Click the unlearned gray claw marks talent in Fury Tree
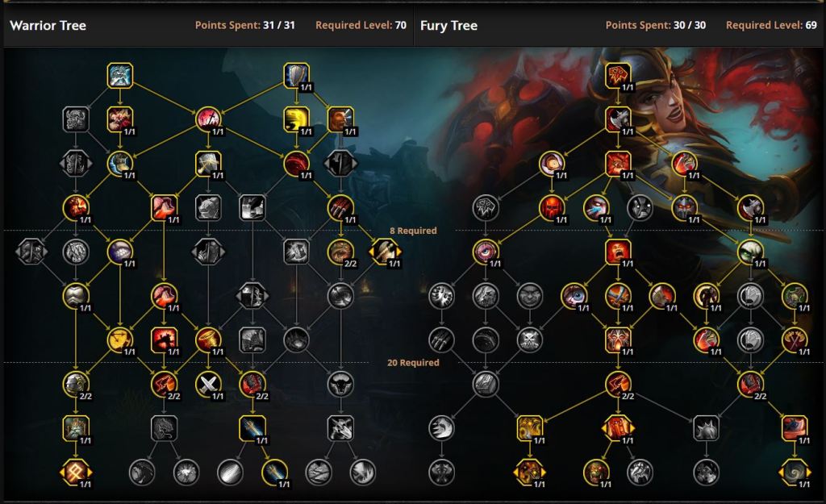Image resolution: width=826 pixels, height=504 pixels. [441, 340]
